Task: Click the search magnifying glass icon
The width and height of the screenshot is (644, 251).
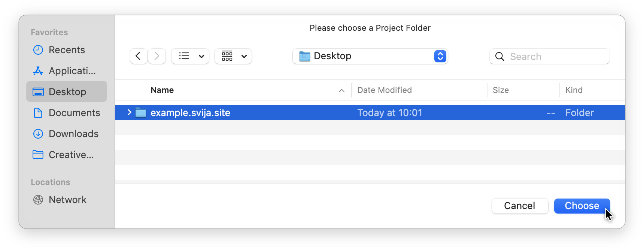Action: pyautogui.click(x=499, y=57)
